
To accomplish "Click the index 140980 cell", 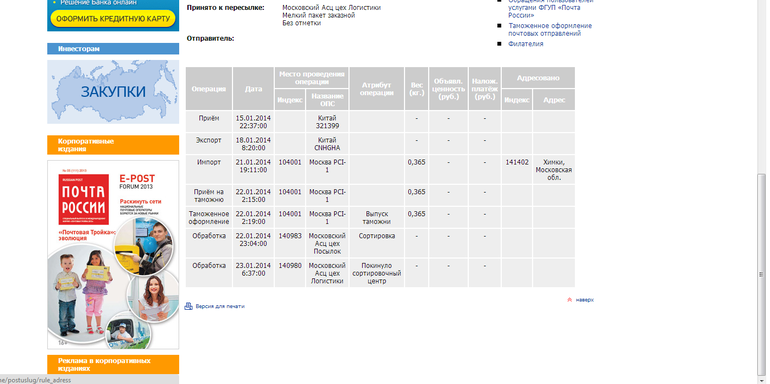I will click(290, 273).
